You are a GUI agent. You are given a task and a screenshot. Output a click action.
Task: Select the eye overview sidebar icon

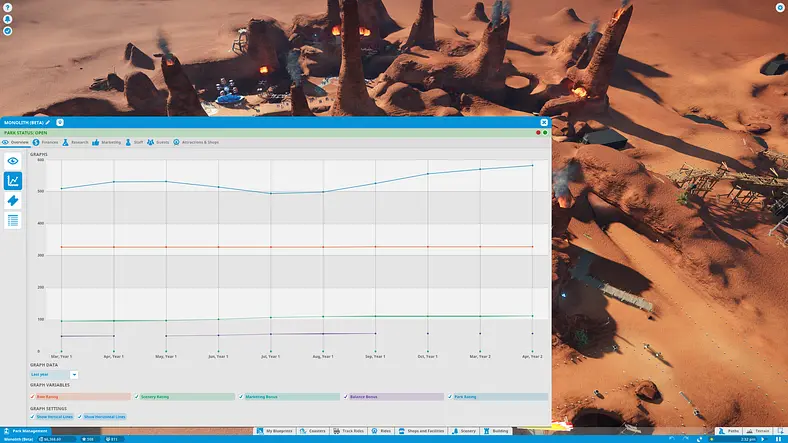click(13, 161)
